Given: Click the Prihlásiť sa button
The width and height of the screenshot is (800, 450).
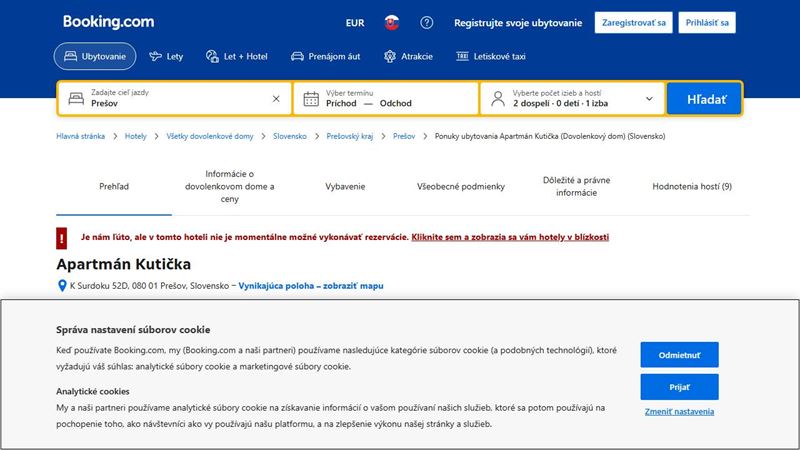Looking at the screenshot, I should [707, 22].
